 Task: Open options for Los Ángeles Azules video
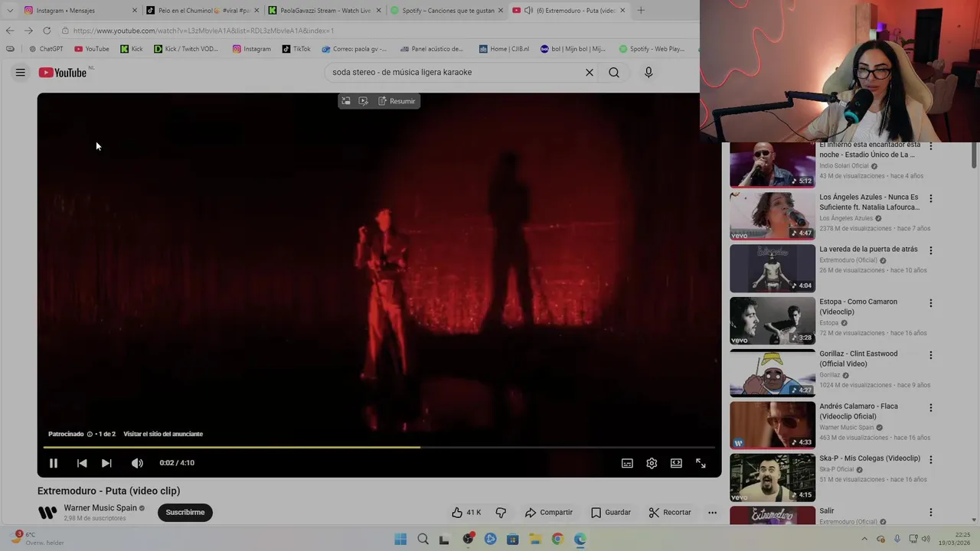pos(931,198)
